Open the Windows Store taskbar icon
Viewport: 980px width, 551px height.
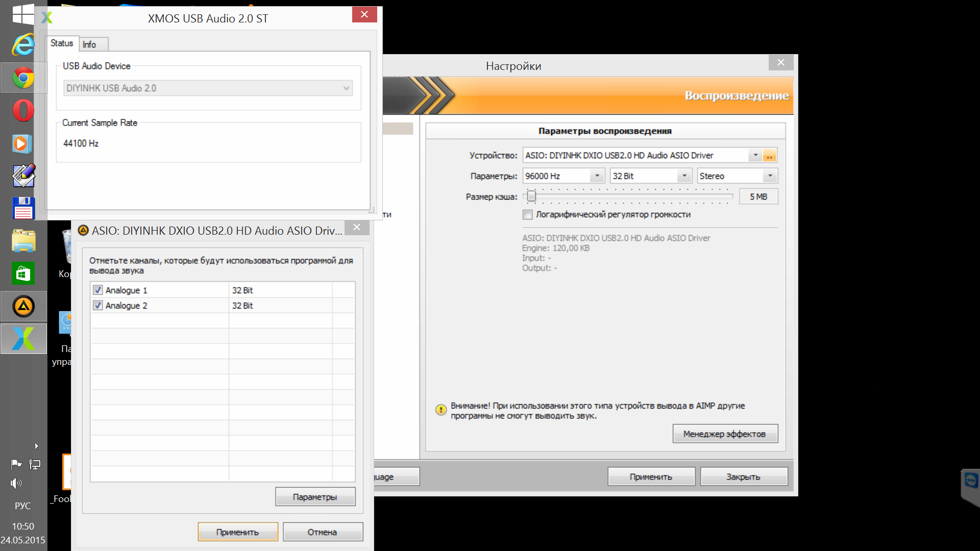23,273
